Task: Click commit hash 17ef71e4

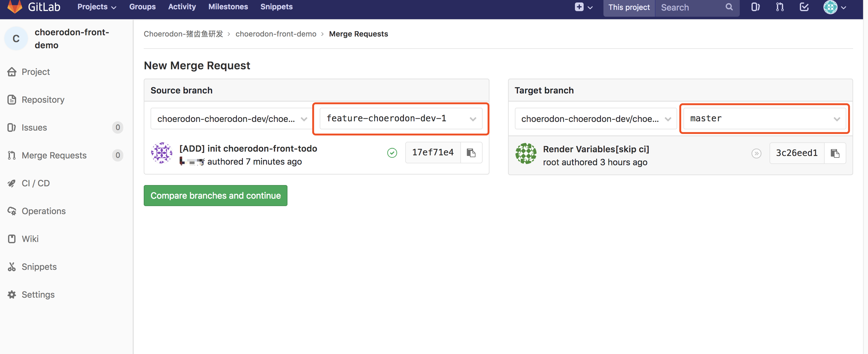Action: pyautogui.click(x=433, y=153)
